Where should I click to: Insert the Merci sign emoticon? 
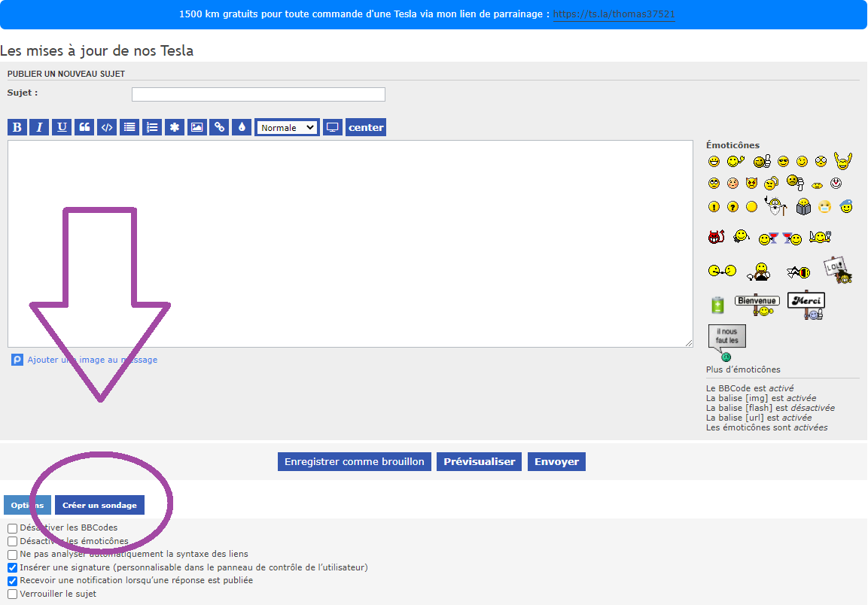[x=806, y=305]
